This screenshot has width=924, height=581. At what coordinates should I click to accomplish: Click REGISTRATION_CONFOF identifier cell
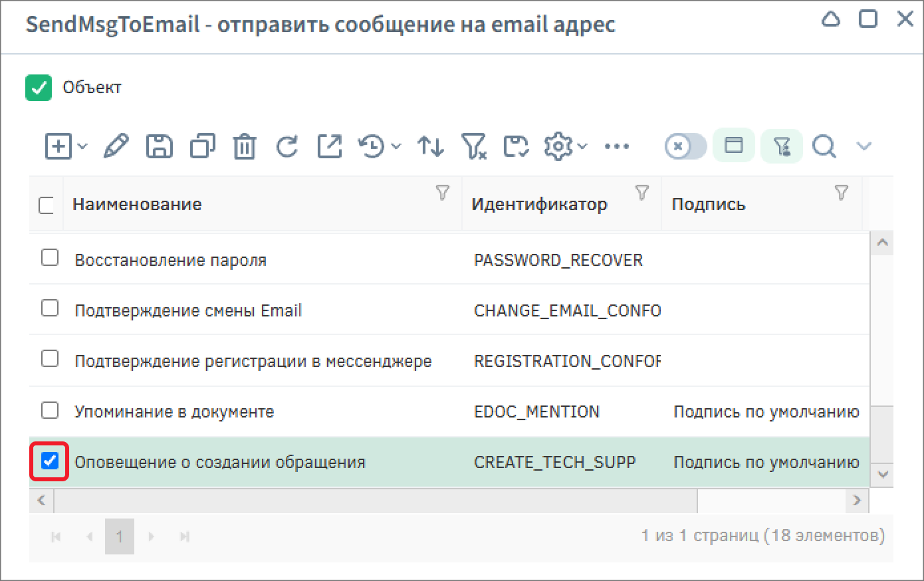tap(567, 361)
